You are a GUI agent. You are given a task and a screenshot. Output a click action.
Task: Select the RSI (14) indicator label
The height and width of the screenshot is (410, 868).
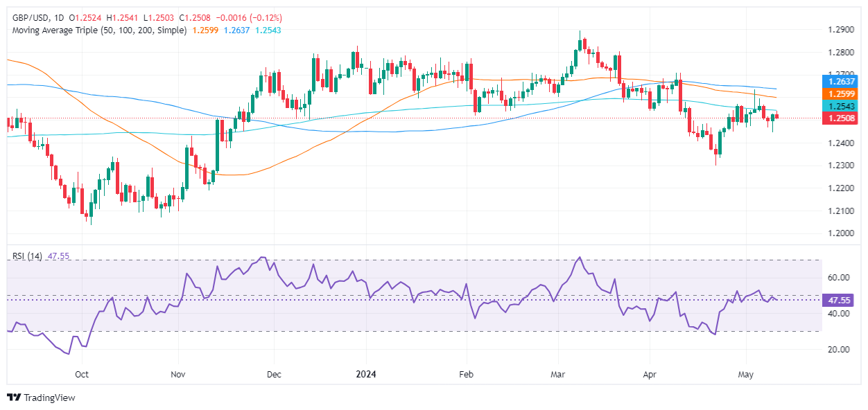pyautogui.click(x=27, y=256)
